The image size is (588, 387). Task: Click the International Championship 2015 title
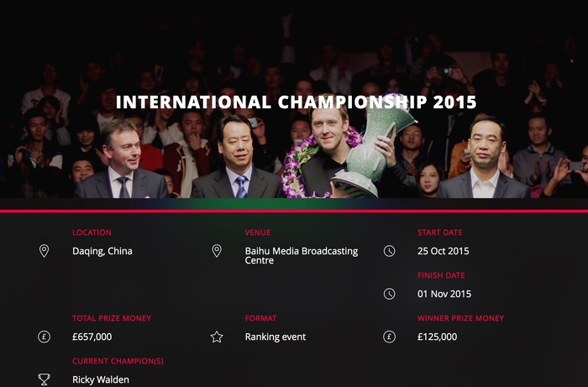point(296,102)
